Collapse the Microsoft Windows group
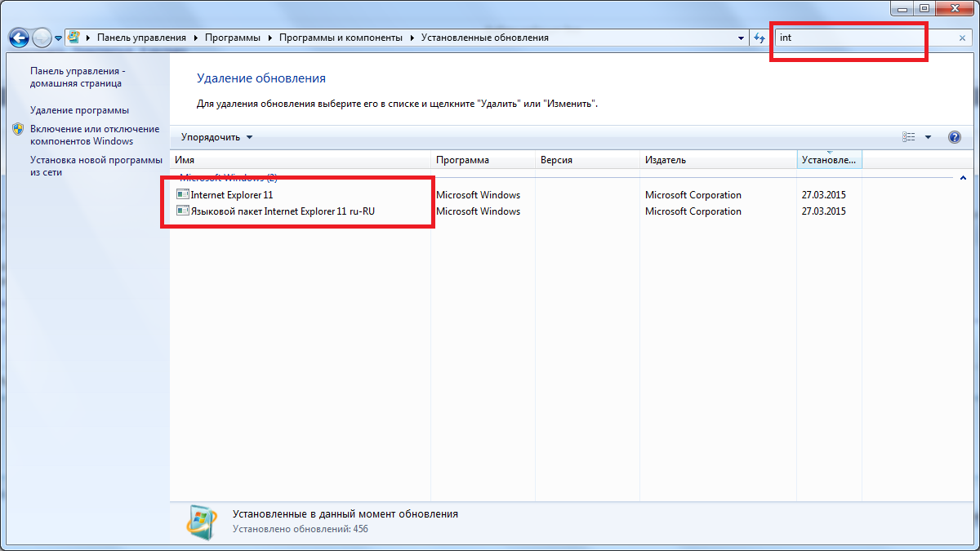The width and height of the screenshot is (980, 551). pyautogui.click(x=964, y=177)
